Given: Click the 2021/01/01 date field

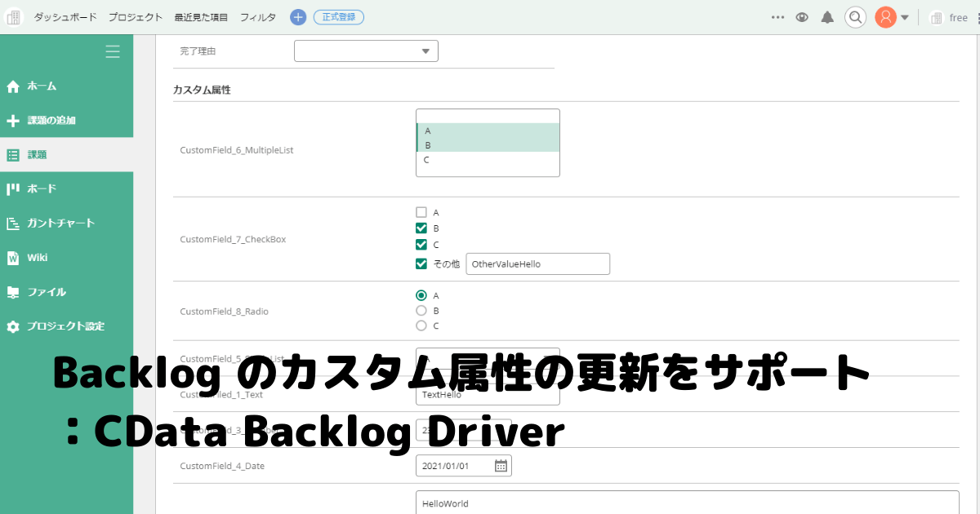Looking at the screenshot, I should point(464,466).
